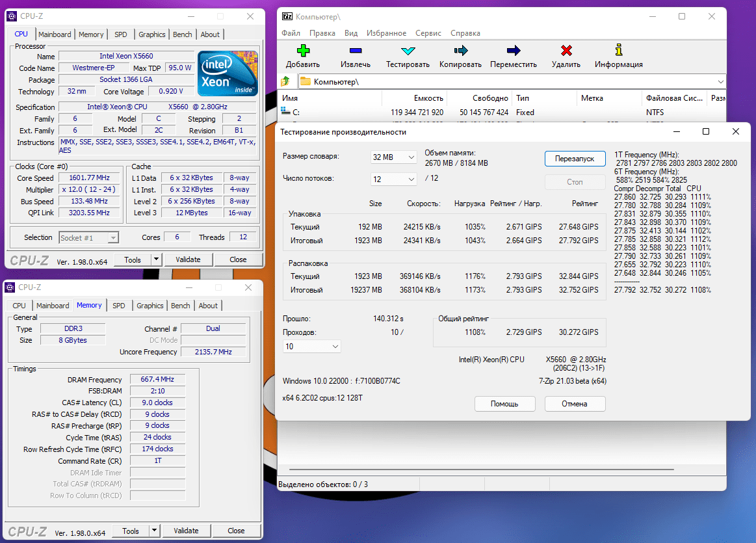Click the Удалить (Delete) red X icon

click(566, 50)
